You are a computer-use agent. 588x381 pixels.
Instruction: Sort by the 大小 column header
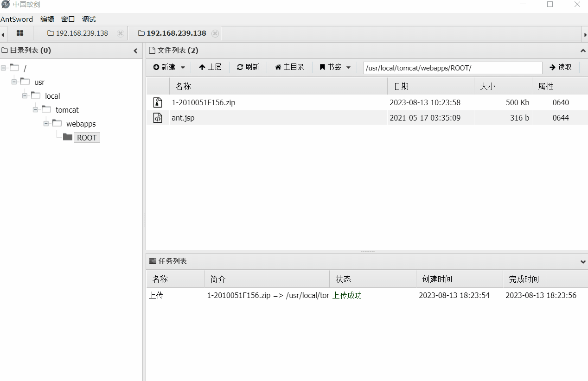503,87
